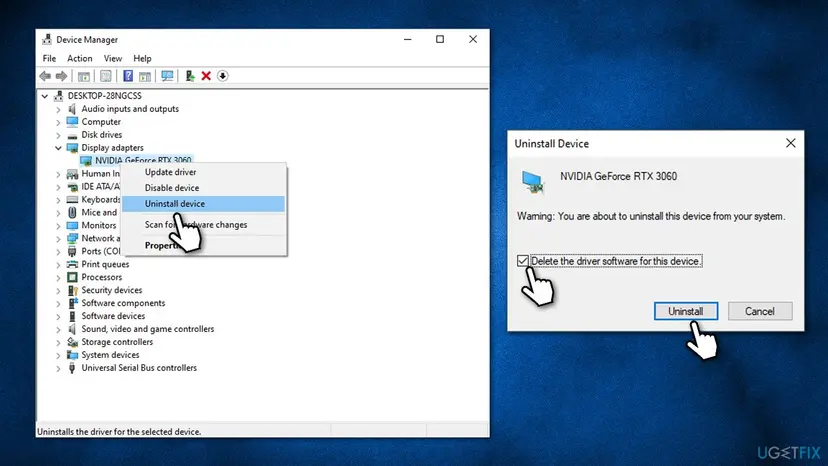Select the Sound, video and game controllers icon
This screenshot has width=828, height=466.
pyautogui.click(x=72, y=329)
